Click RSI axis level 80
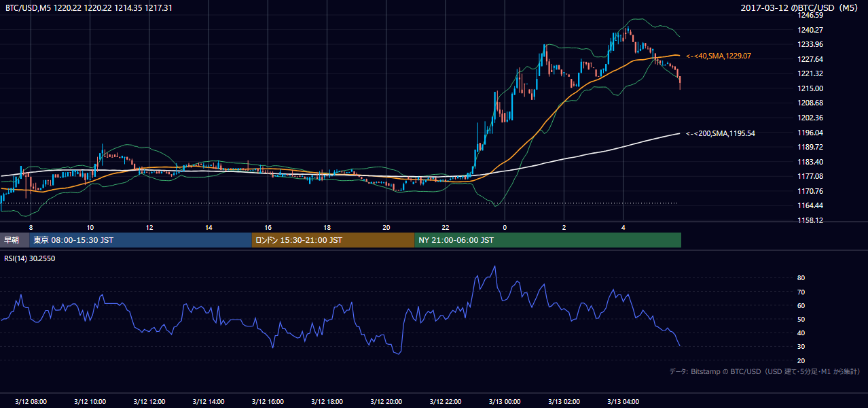 click(801, 278)
